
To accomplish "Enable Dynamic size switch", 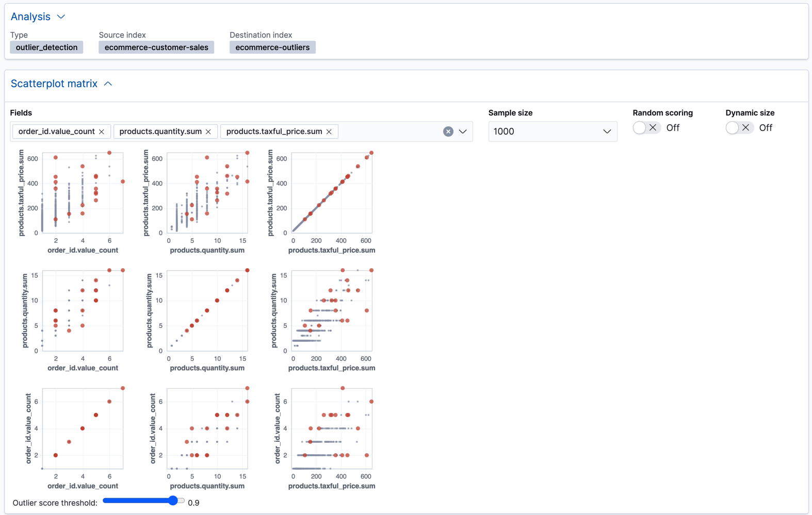I will click(x=739, y=128).
